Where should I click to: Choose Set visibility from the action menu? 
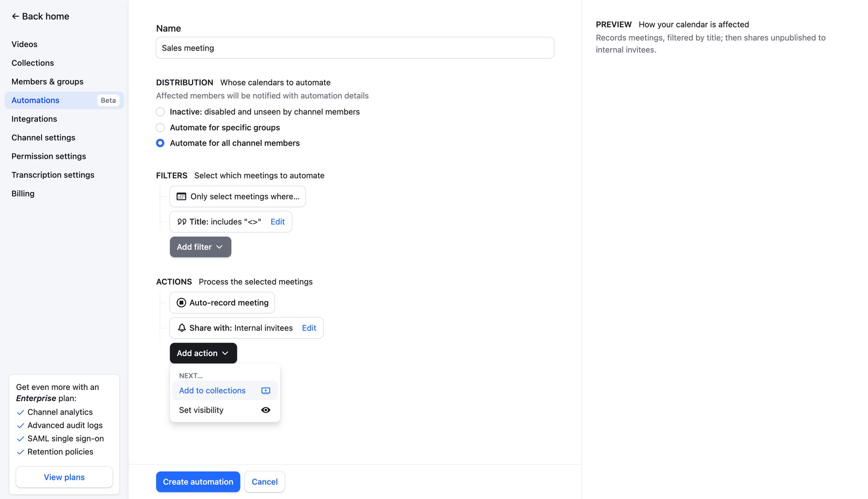[201, 410]
